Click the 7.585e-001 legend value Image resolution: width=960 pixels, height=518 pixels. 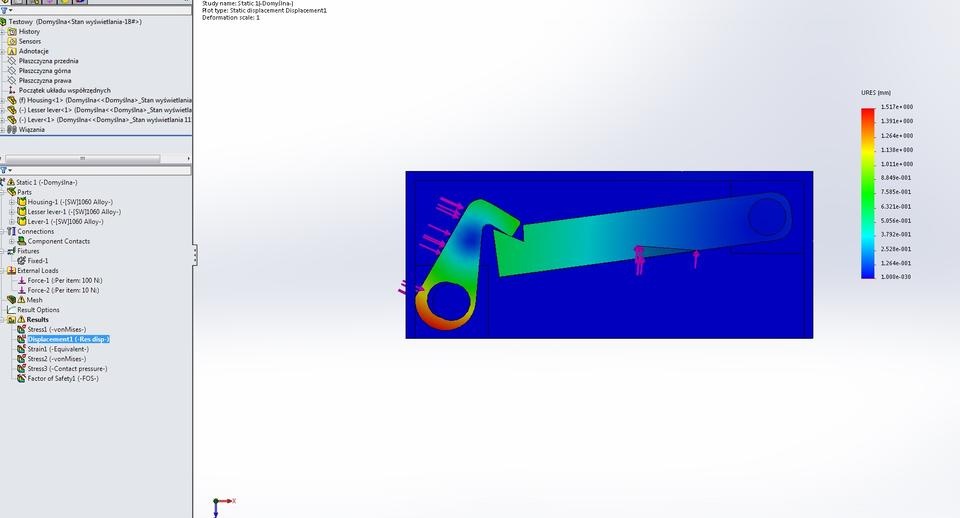coord(896,192)
